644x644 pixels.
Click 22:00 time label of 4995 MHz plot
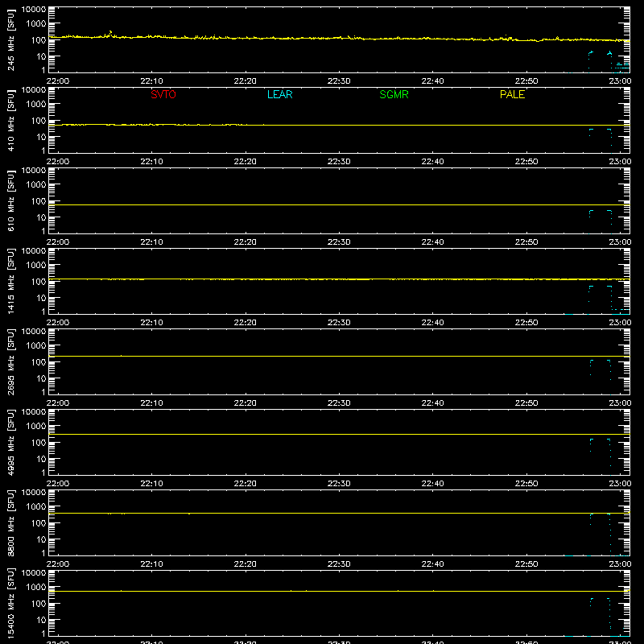pos(58,484)
